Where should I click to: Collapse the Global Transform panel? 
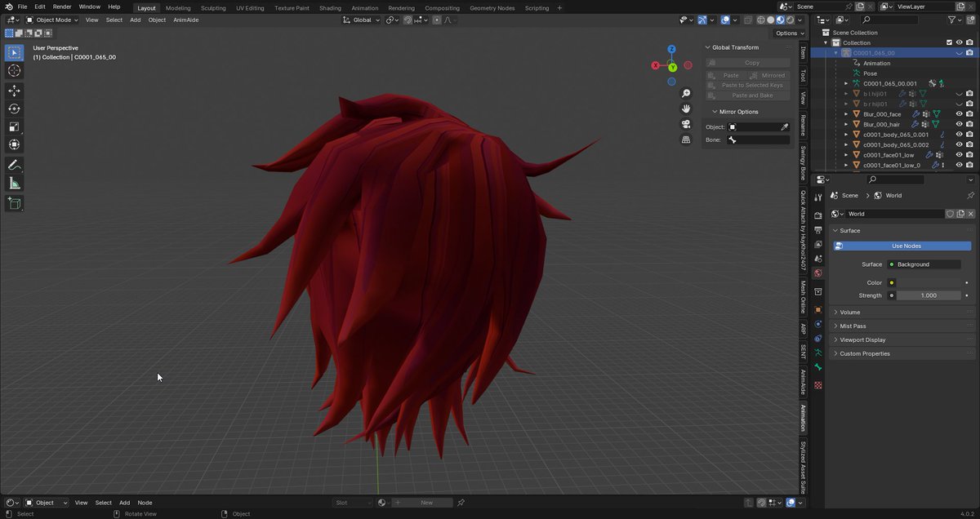click(707, 47)
